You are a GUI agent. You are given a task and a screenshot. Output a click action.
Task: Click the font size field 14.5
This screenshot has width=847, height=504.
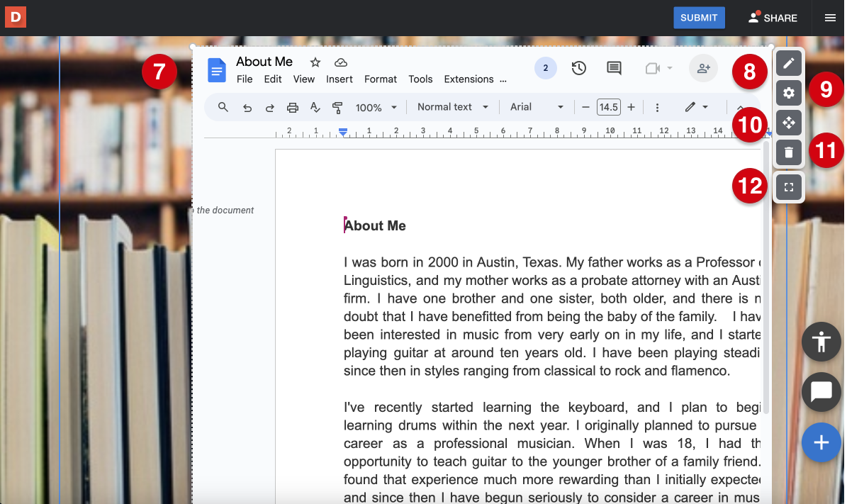pyautogui.click(x=608, y=107)
